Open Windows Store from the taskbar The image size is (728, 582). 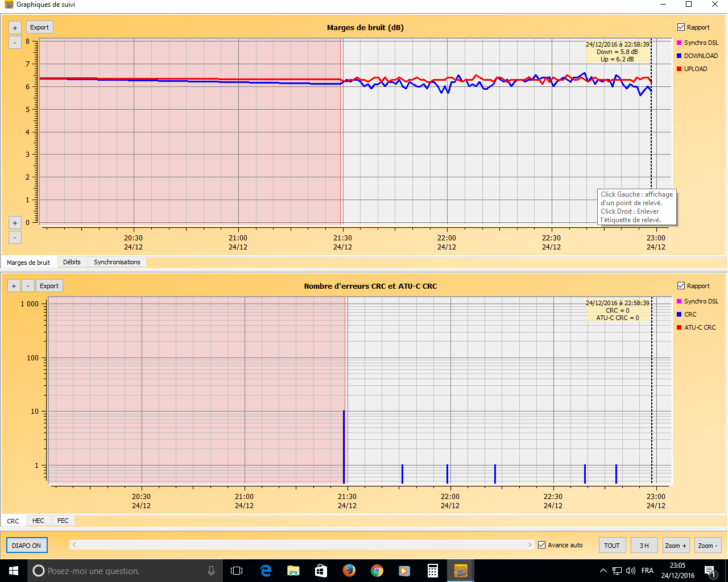pos(321,571)
